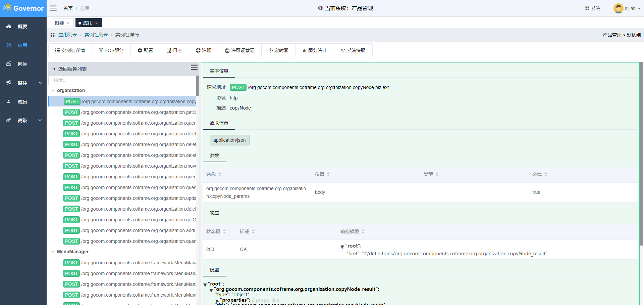Sort parameters by 必填 column
Screen dimensions: 644x305
(x=546, y=174)
